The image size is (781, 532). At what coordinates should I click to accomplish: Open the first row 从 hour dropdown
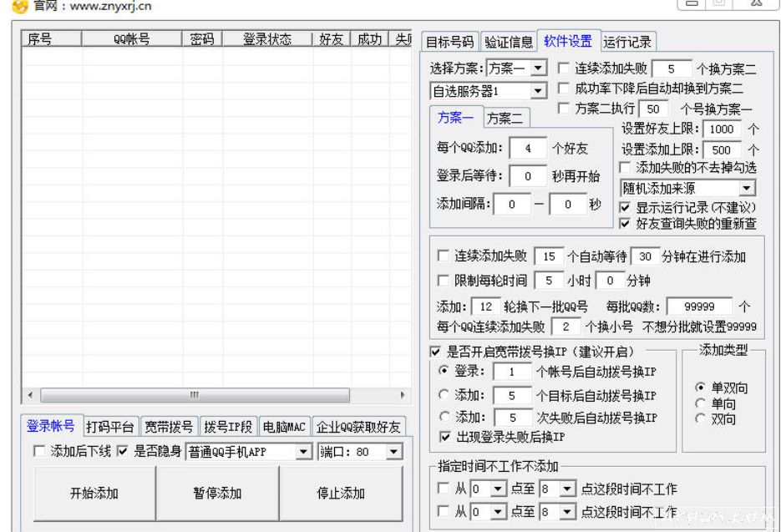(498, 489)
